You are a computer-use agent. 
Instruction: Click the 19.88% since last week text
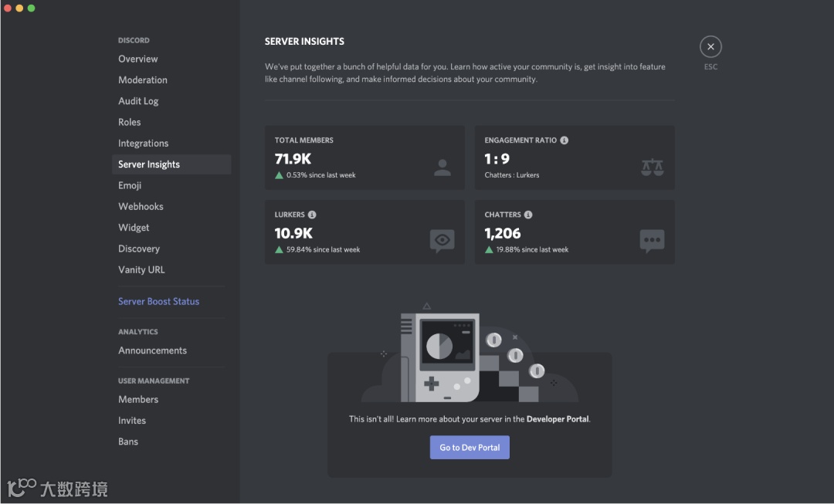[x=532, y=249]
